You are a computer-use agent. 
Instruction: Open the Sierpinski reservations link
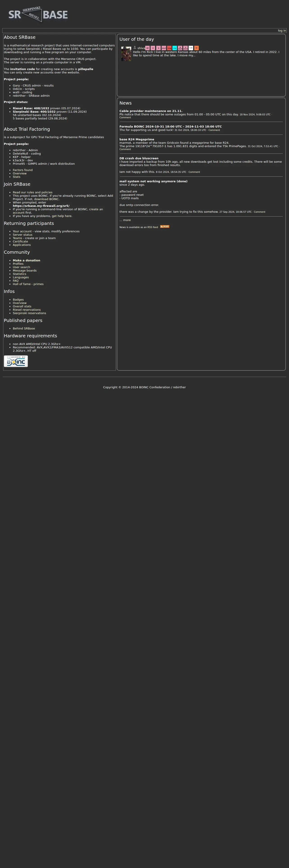(x=29, y=313)
